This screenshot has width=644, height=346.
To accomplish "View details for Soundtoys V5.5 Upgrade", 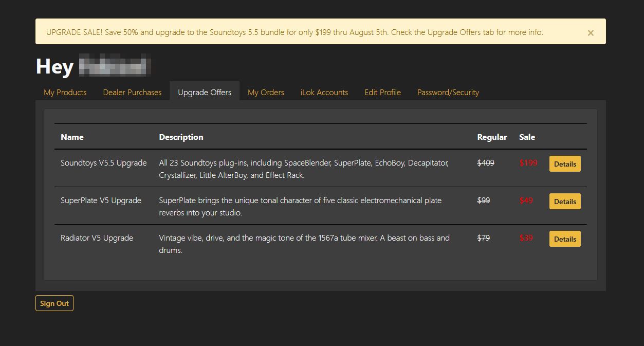I will click(565, 164).
